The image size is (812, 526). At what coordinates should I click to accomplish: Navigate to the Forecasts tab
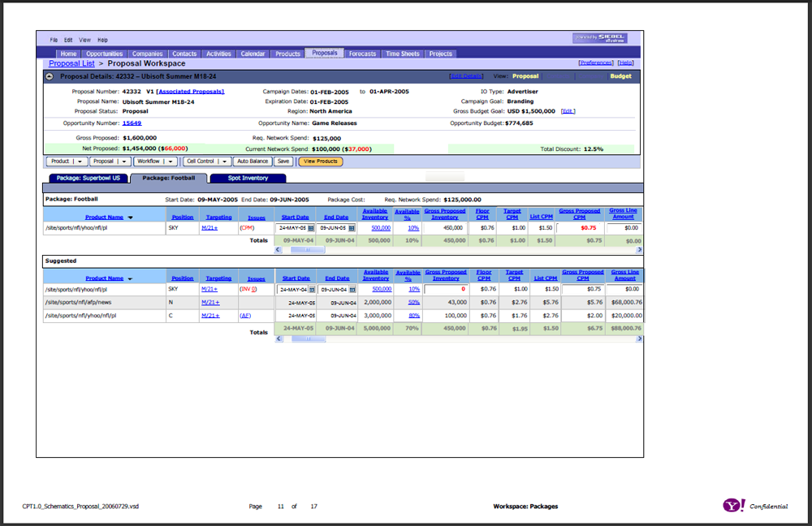point(362,54)
